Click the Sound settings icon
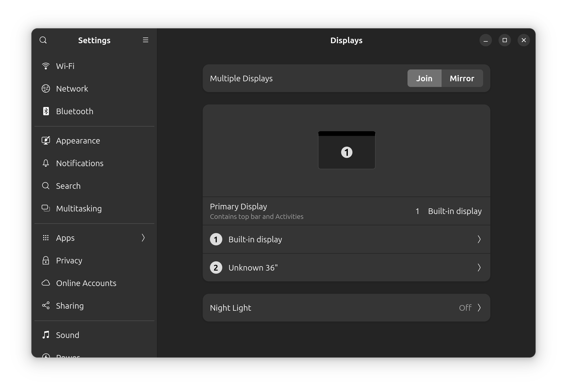The width and height of the screenshot is (567, 392). coord(46,335)
